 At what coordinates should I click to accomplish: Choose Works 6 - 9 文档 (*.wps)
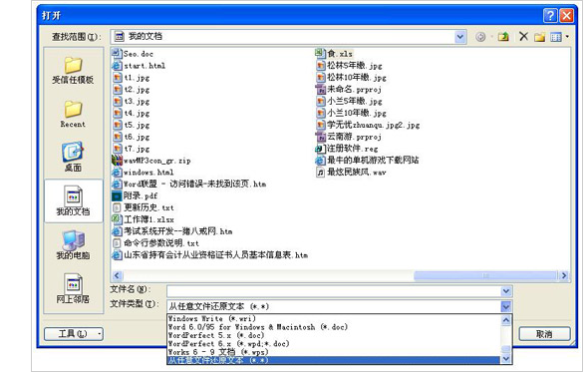(334, 352)
